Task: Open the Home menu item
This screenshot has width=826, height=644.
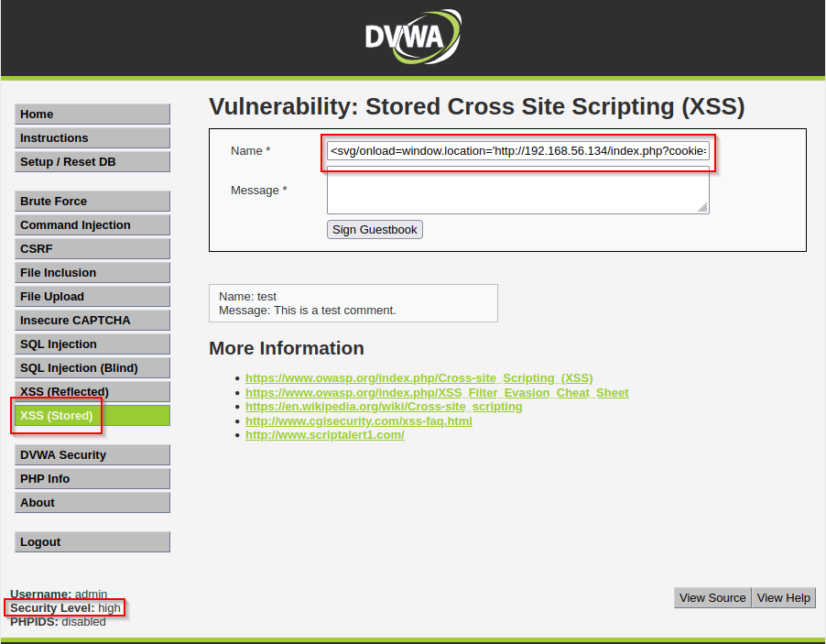Action: [92, 114]
